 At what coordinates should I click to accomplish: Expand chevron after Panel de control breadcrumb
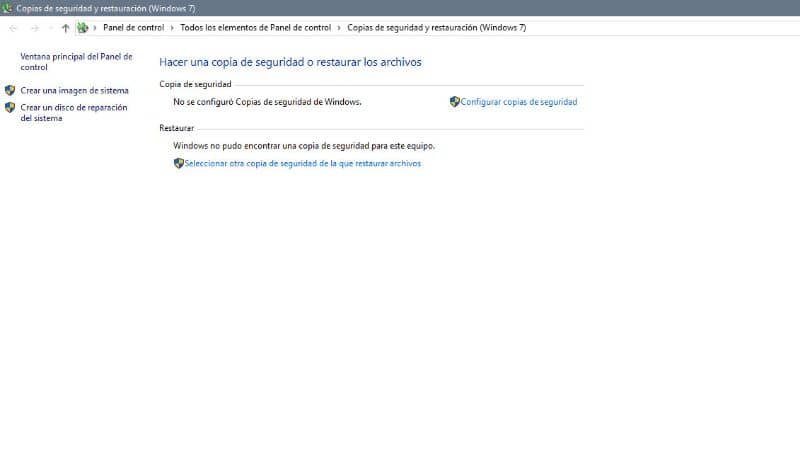click(x=172, y=28)
